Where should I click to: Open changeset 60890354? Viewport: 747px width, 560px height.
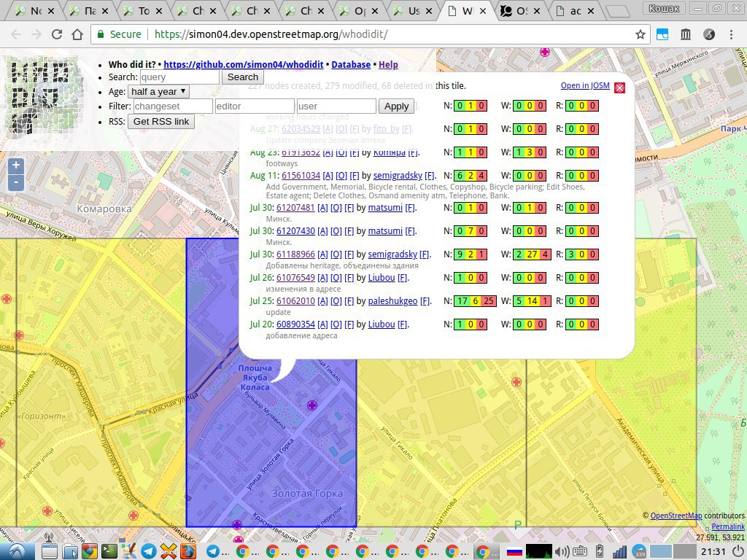296,324
